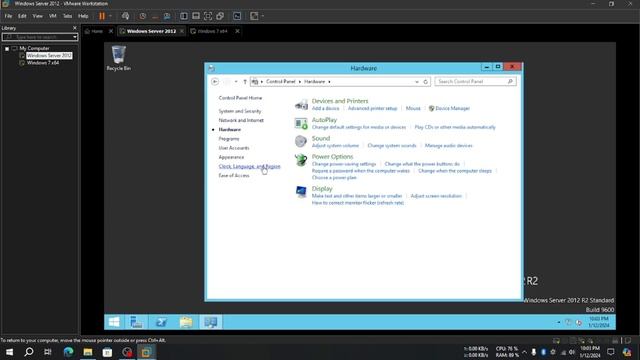This screenshot has height=360, width=640.
Task: Click the Library search field
Action: pos(38,37)
